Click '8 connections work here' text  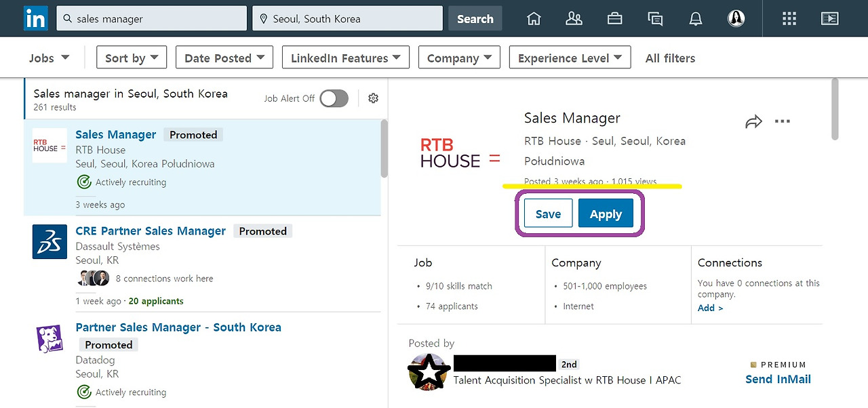coord(164,279)
